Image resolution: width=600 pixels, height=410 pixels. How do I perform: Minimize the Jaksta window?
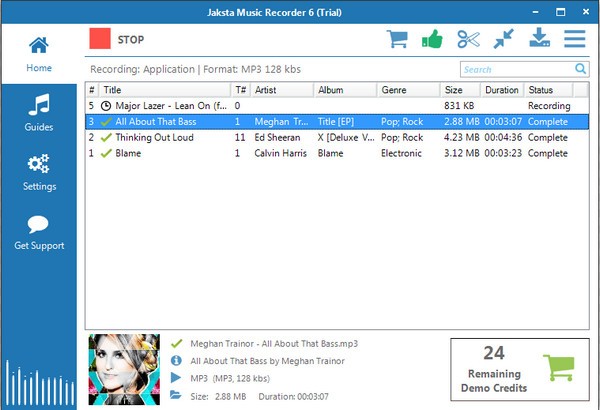pos(535,12)
